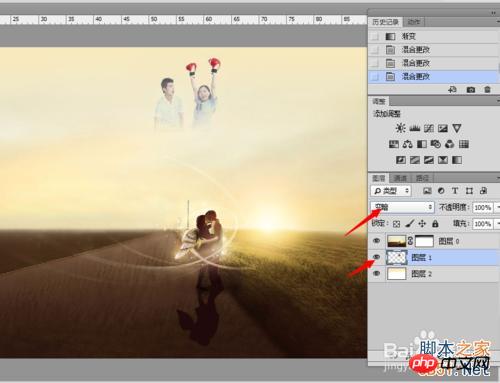
Task: Switch to the 通道 tab
Action: click(400, 178)
